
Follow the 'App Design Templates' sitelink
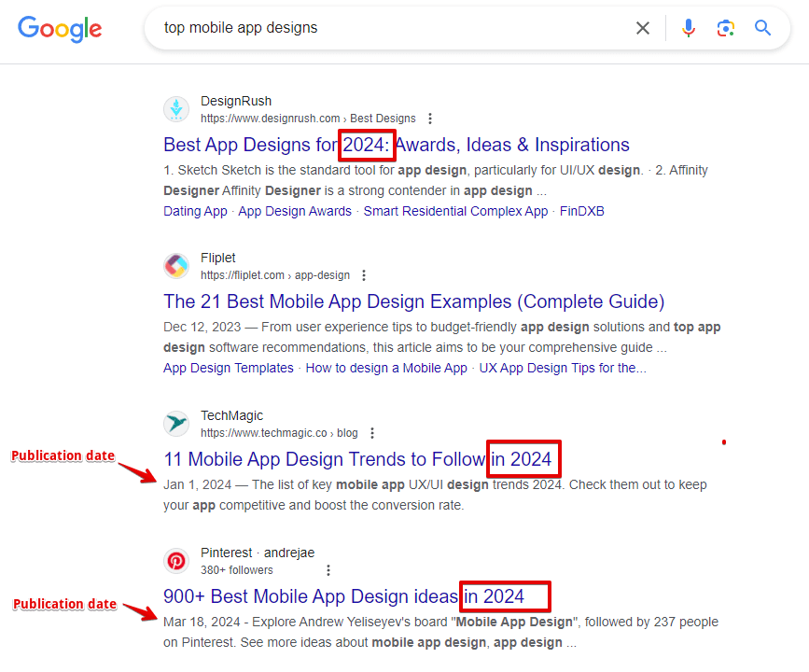[229, 369]
